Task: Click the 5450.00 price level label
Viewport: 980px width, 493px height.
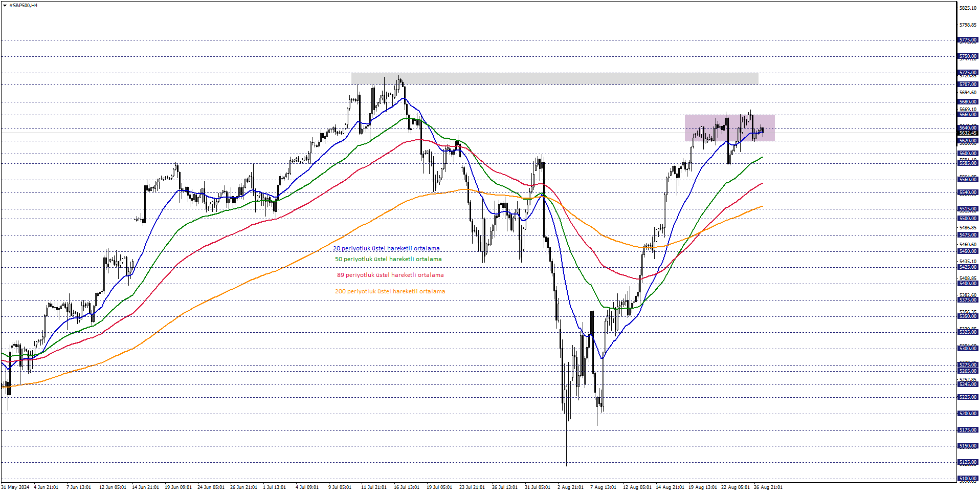Action: pos(968,251)
